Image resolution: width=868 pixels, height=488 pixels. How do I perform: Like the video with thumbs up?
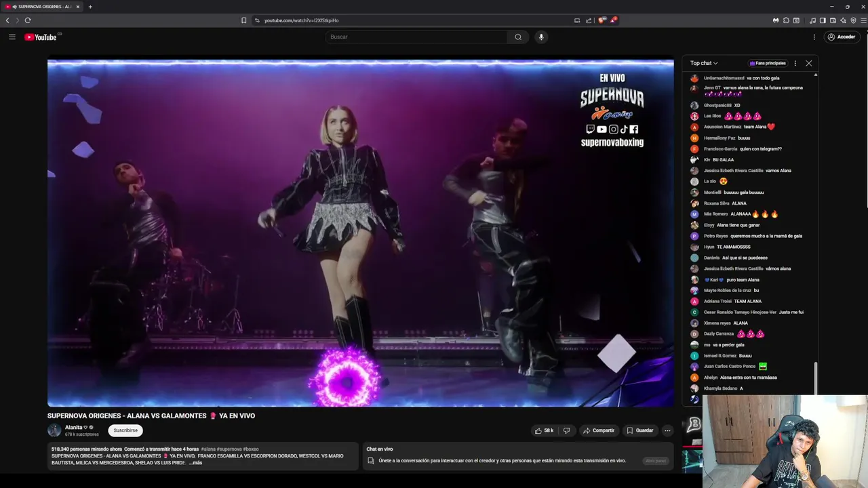(x=544, y=430)
